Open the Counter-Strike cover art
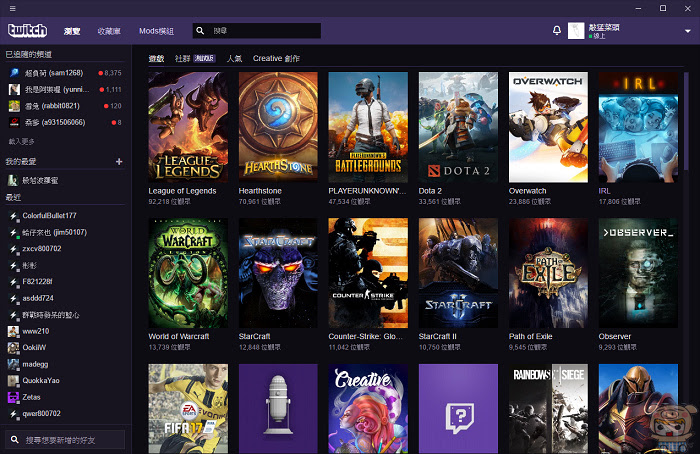The width and height of the screenshot is (700, 454). click(368, 273)
